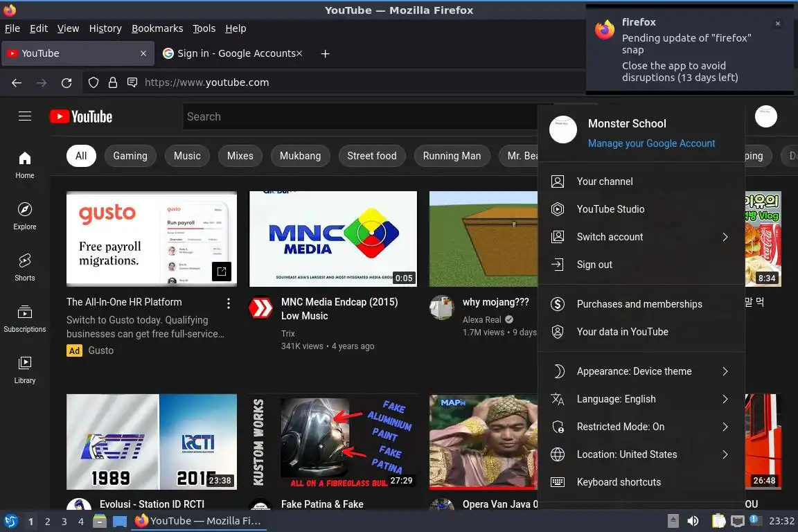Click The All-In-One HR Platform ad title
The height and width of the screenshot is (532, 798).
(x=124, y=303)
